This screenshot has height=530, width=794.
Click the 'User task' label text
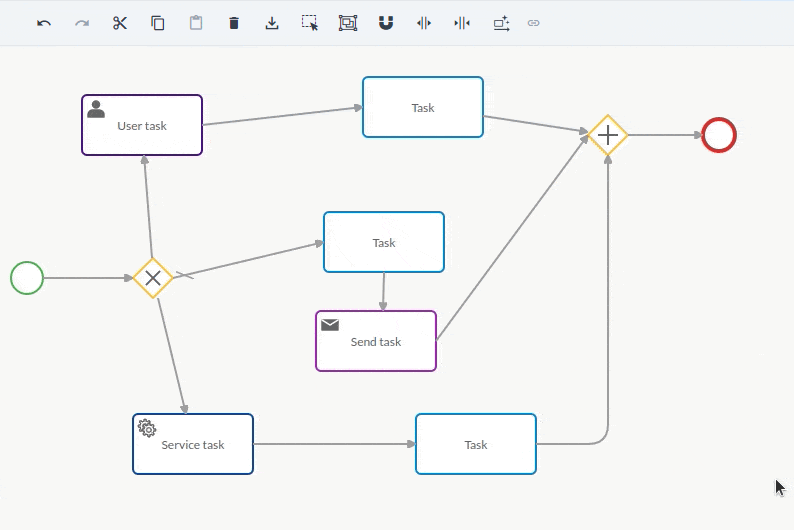point(142,126)
